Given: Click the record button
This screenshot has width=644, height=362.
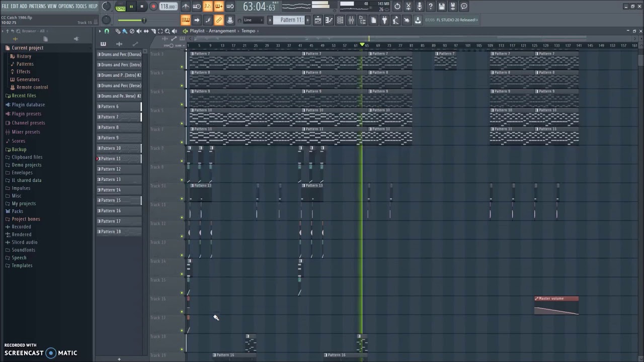Looking at the screenshot, I should point(153,7).
